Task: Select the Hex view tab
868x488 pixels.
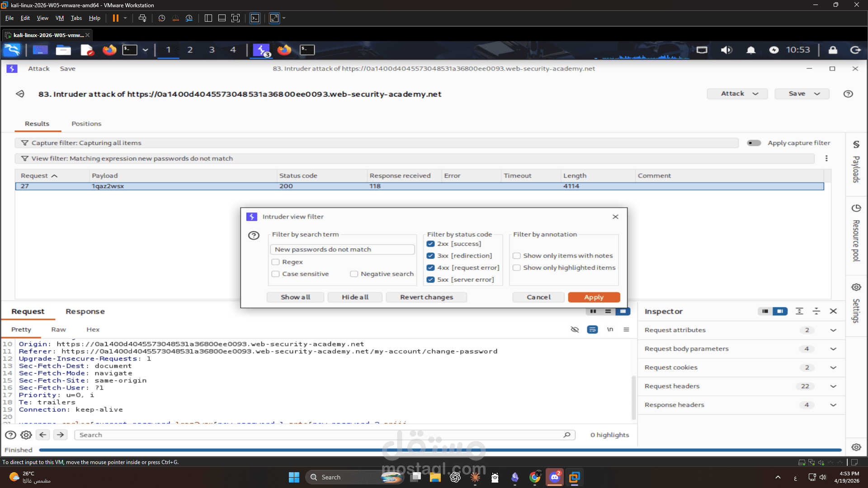Action: (x=93, y=329)
